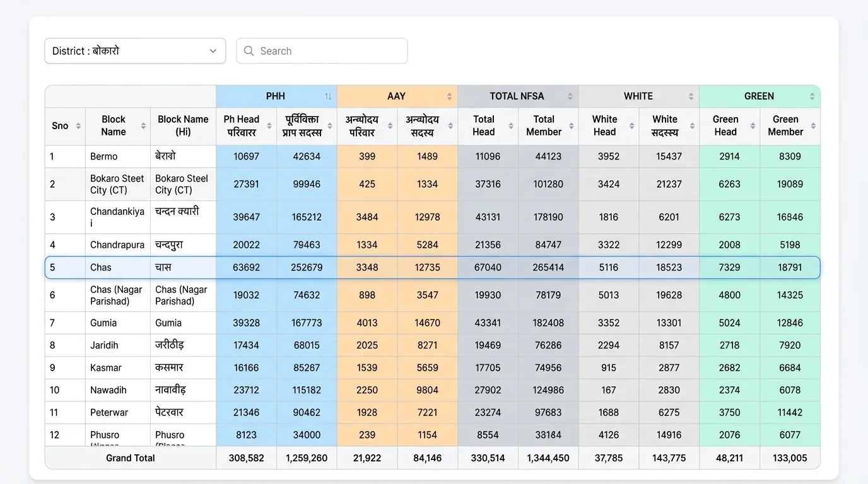Select the highlighted Chas row name
868x484 pixels.
[x=100, y=267]
